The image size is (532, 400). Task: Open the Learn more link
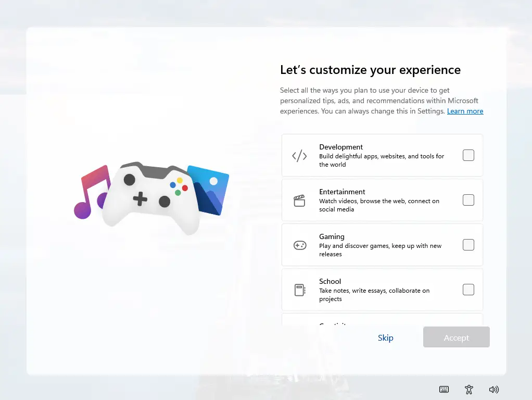coord(465,111)
